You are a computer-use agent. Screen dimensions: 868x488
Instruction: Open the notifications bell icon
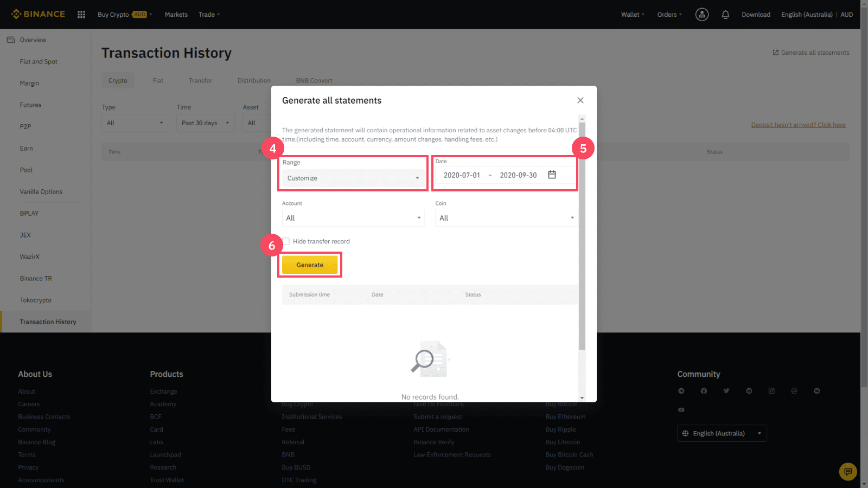click(725, 15)
